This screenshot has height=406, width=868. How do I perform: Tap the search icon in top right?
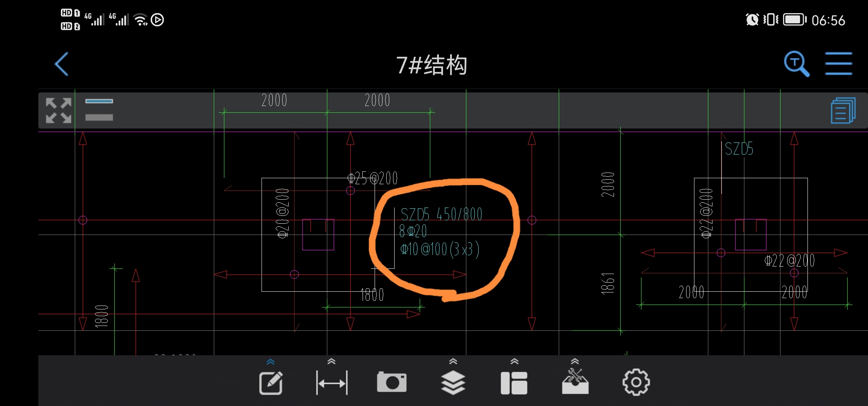796,62
